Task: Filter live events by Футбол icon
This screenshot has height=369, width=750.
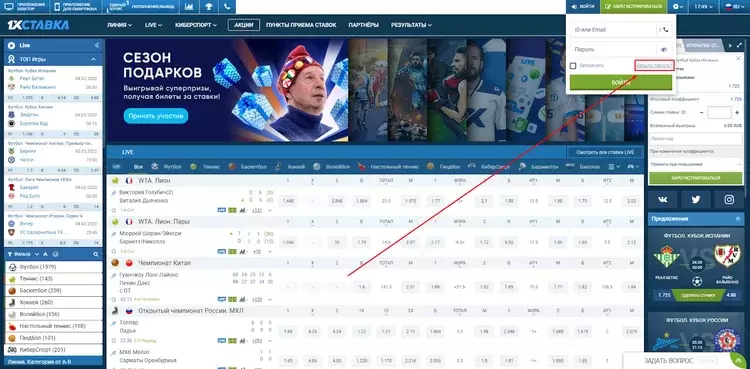Action: click(154, 167)
